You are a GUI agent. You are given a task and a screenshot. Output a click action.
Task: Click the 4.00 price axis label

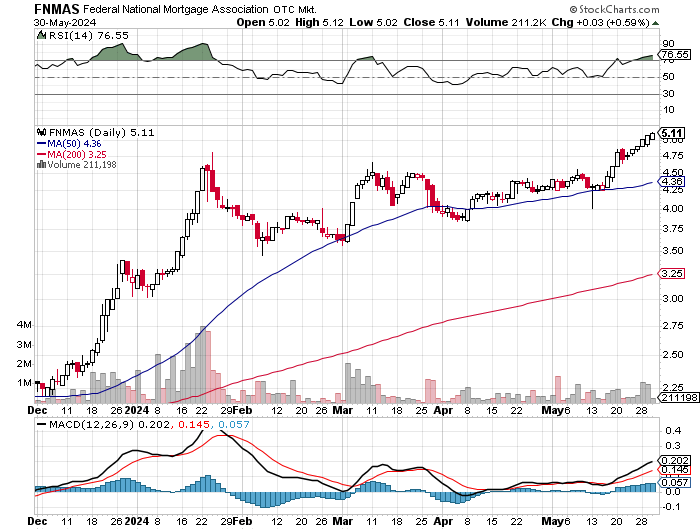(x=672, y=209)
